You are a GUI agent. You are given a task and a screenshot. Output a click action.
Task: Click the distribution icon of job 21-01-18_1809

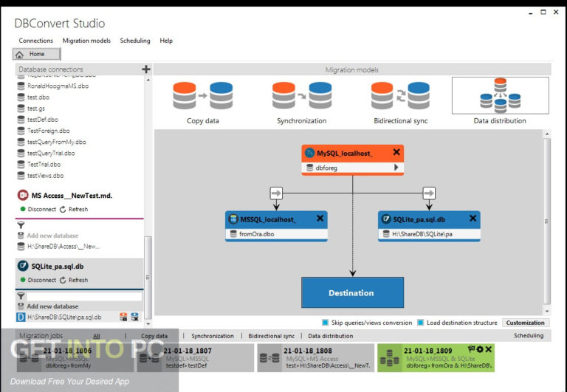pos(390,358)
